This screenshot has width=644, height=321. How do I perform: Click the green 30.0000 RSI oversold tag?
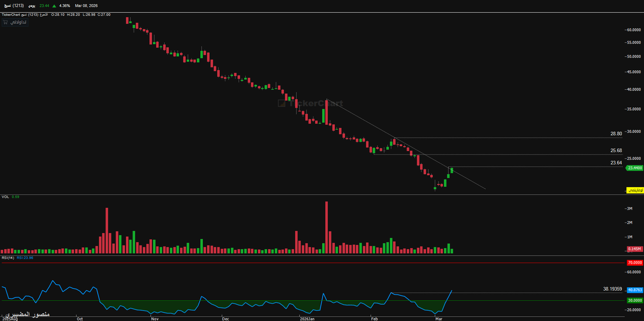click(x=635, y=301)
